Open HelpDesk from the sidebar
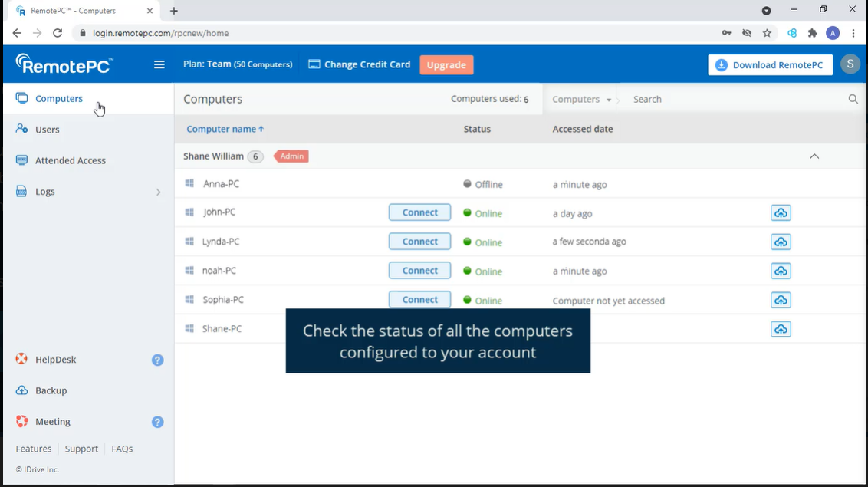 point(55,360)
